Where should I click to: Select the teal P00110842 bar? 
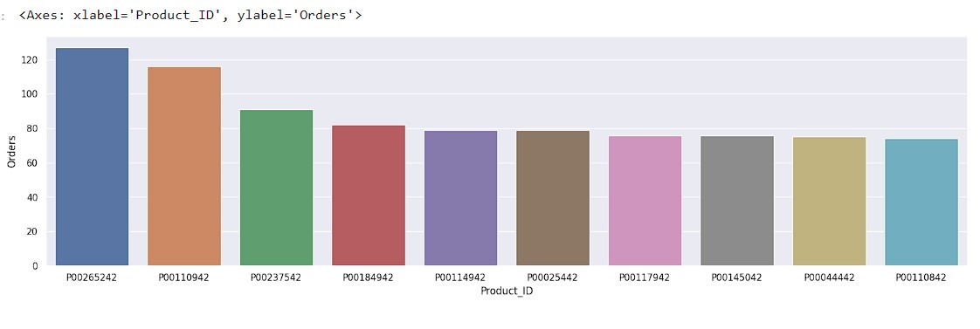click(921, 202)
